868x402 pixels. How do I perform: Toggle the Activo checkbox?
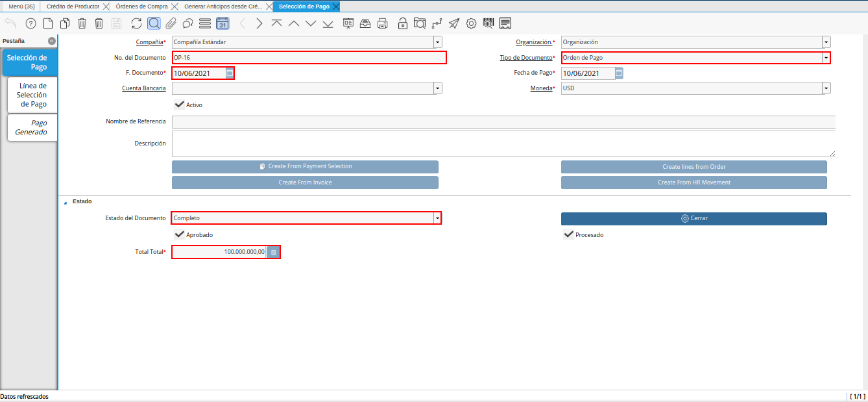(180, 104)
